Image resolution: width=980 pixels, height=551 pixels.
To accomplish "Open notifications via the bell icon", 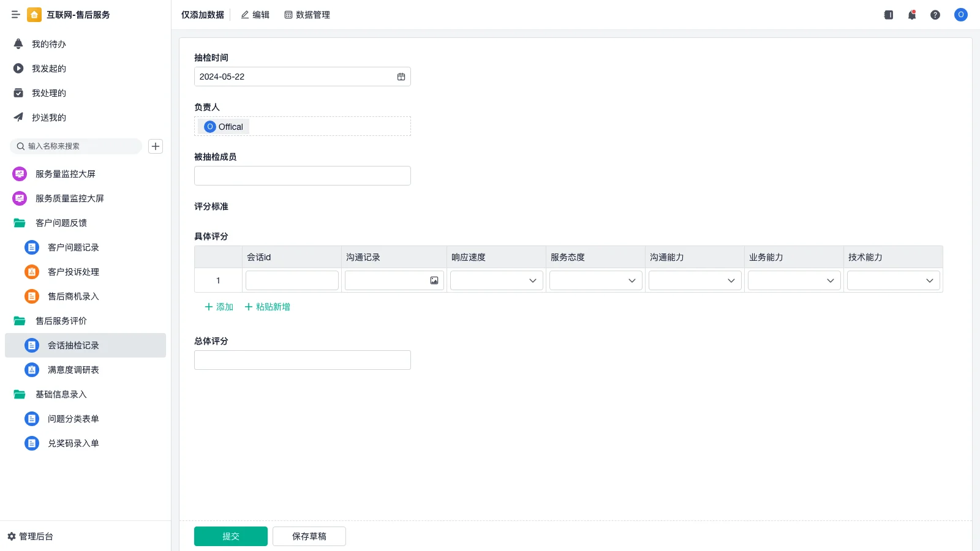I will pos(911,15).
